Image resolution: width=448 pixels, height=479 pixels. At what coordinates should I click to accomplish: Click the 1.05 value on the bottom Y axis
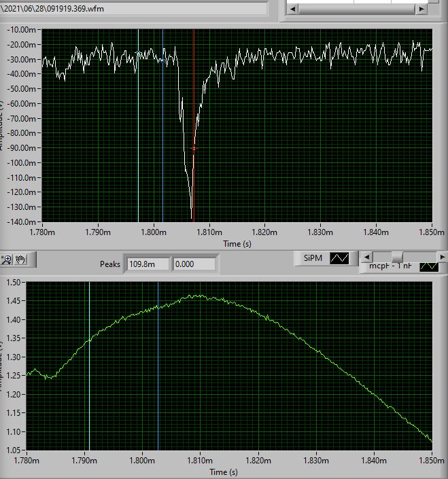click(x=14, y=450)
